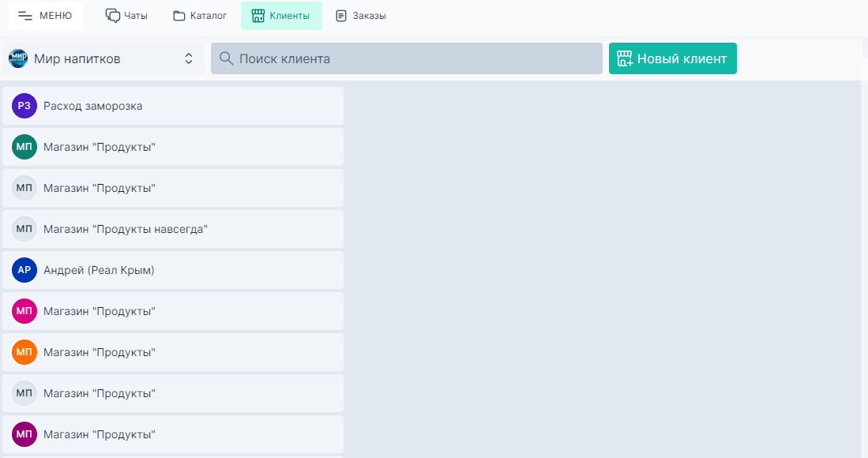Click the Мир напитков logo icon
The height and width of the screenshot is (458, 868).
point(17,58)
